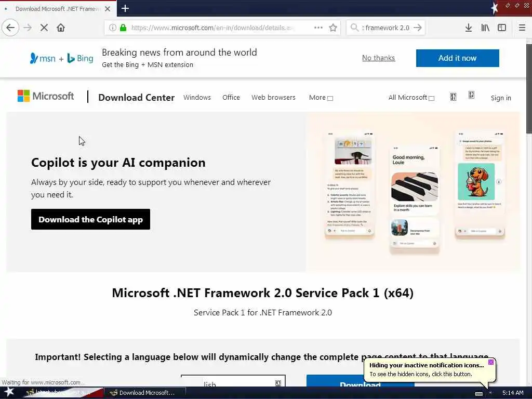Dismiss banner with No thanks
Viewport: 532px width, 399px height.
point(378,58)
